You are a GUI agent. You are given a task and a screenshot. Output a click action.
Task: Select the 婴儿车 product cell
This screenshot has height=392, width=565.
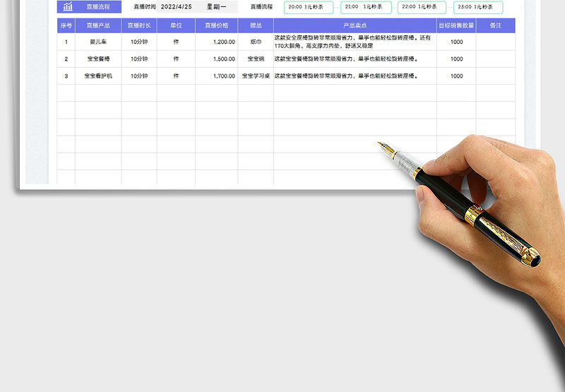point(98,42)
